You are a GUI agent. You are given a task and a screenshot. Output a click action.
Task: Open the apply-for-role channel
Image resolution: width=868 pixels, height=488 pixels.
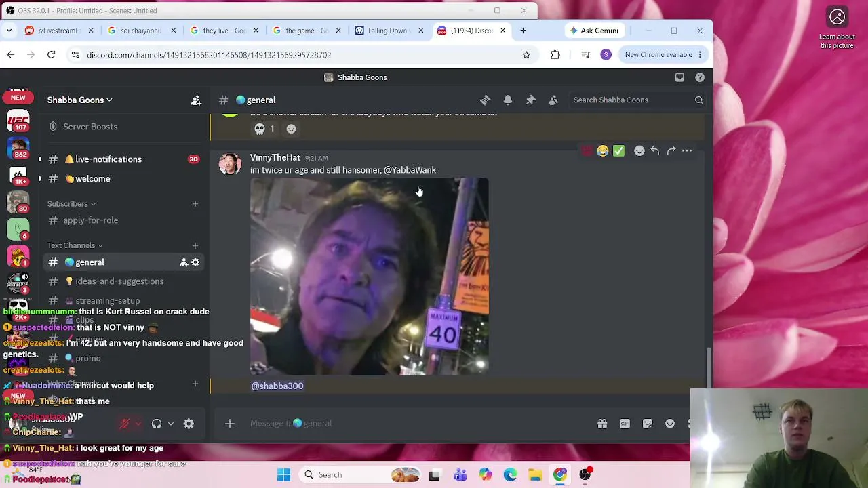[x=123, y=220]
